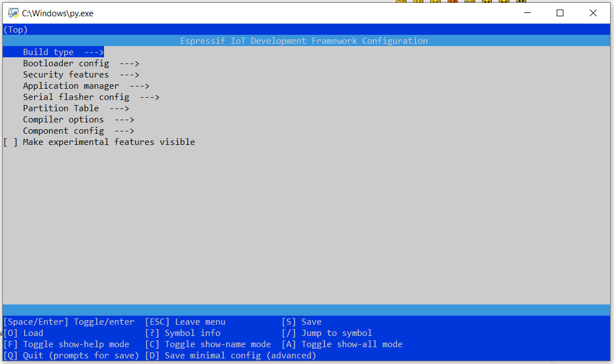Close the py.exe window
The image size is (614, 364).
click(x=593, y=13)
